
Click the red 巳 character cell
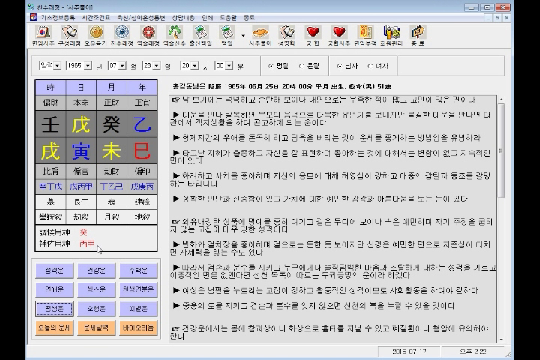142,151
